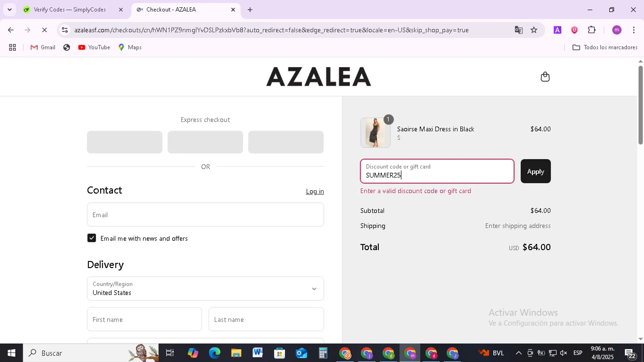Click the Buscar taskbar search box

coord(91,353)
